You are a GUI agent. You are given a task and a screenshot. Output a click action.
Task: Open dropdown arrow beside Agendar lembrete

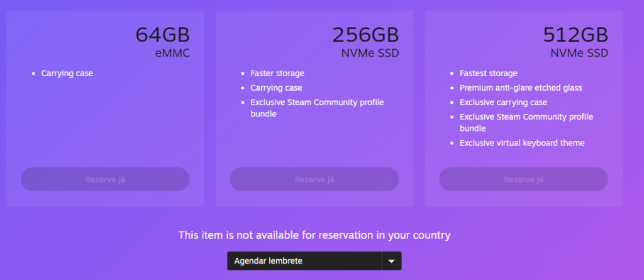391,260
